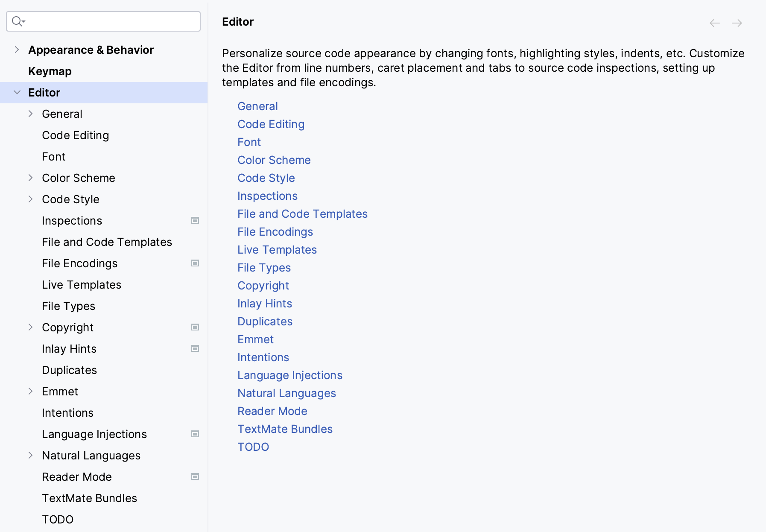Click the project-level icon beside Copyright
The height and width of the screenshot is (532, 766).
click(195, 327)
